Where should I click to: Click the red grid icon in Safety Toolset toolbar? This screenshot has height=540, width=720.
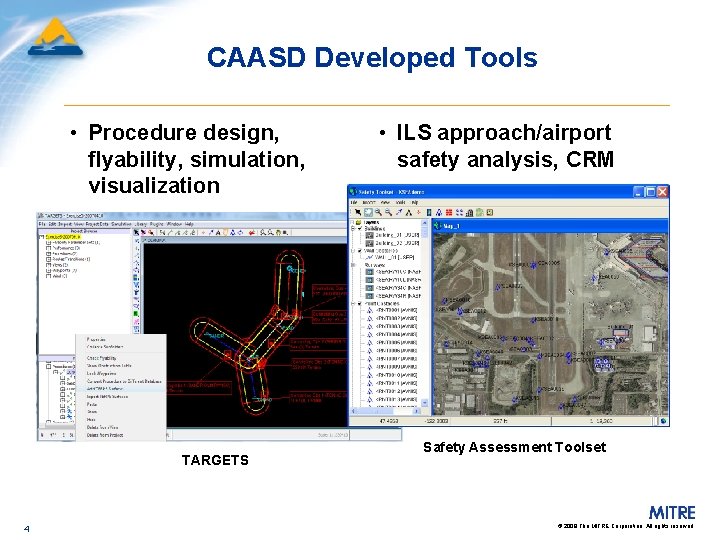[449, 212]
